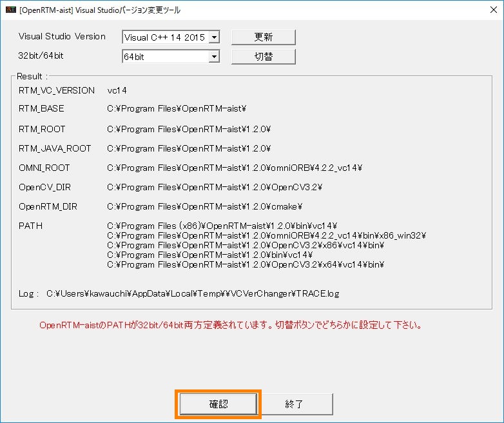The height and width of the screenshot is (423, 504).
Task: Click the RTM_ROOT path value
Action: tap(189, 130)
